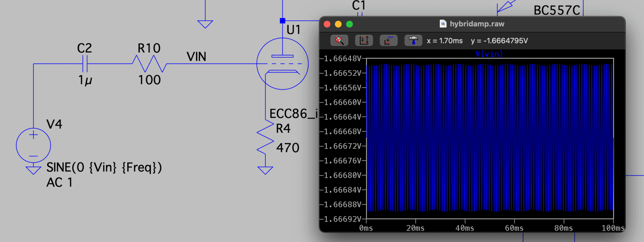This screenshot has height=242, width=644.
Task: Click the VIN net label
Action: (x=196, y=57)
